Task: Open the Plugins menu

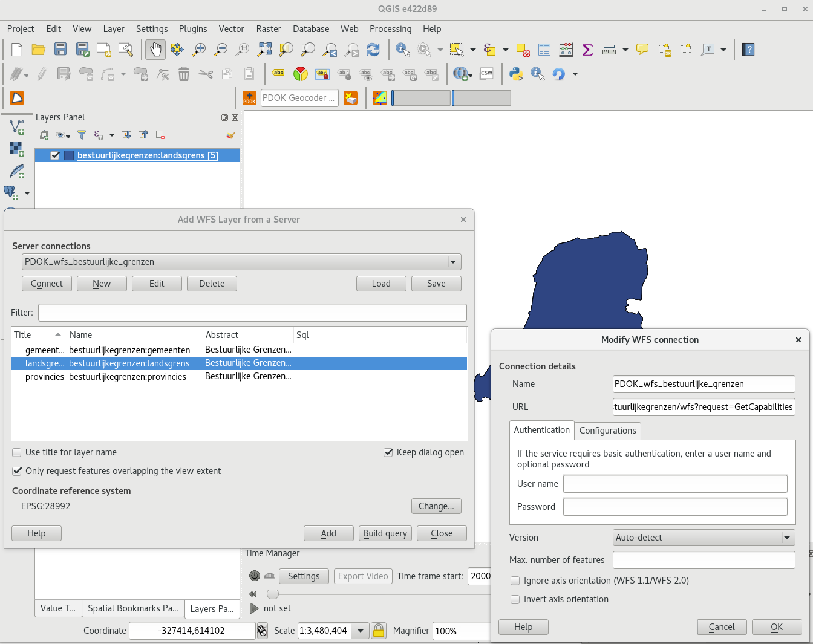Action: tap(193, 29)
